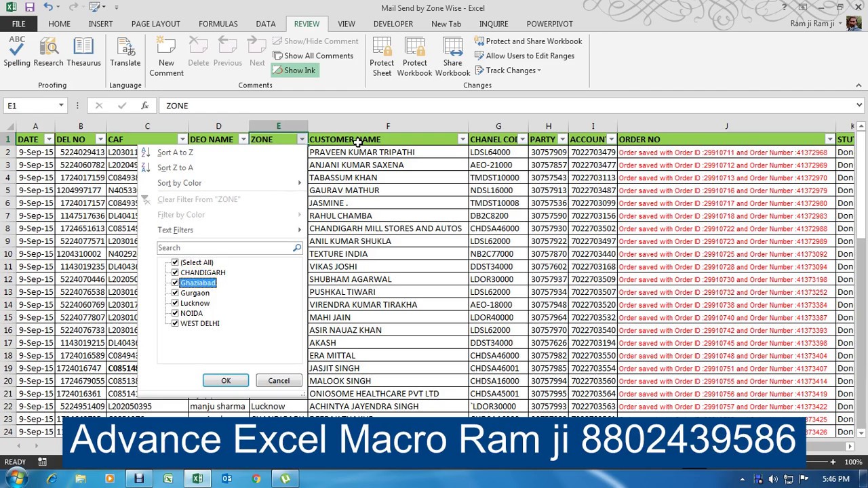Click the Windows Start button

tap(16, 479)
